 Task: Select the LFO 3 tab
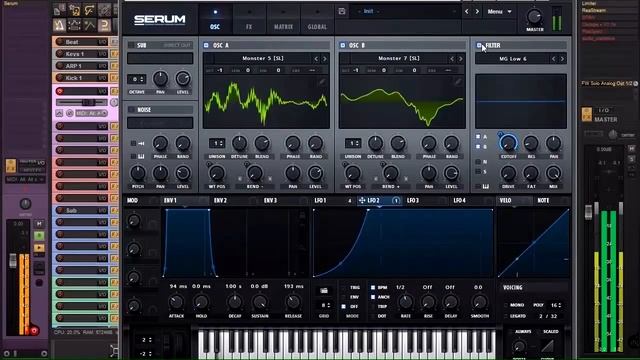pyautogui.click(x=413, y=200)
